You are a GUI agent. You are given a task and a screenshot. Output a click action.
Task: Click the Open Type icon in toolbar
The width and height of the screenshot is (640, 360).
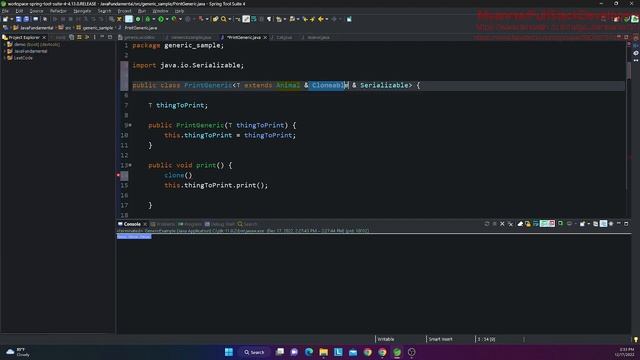point(215,19)
